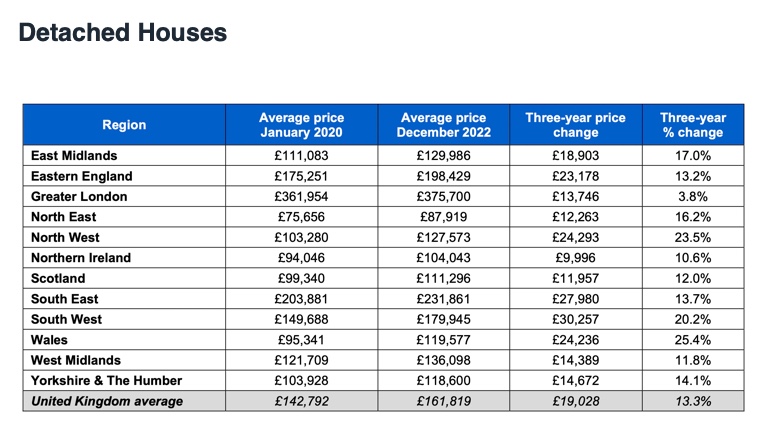Viewport: 769px width, 424px height.
Task: Select South East price change £27,980
Action: coord(576,299)
